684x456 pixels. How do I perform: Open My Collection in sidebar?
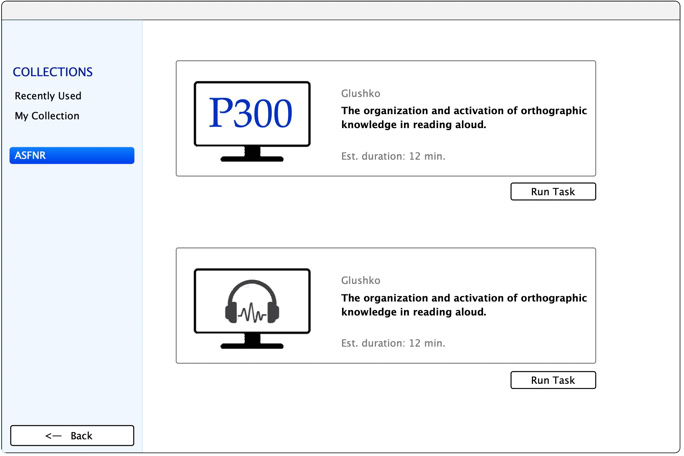pos(47,116)
